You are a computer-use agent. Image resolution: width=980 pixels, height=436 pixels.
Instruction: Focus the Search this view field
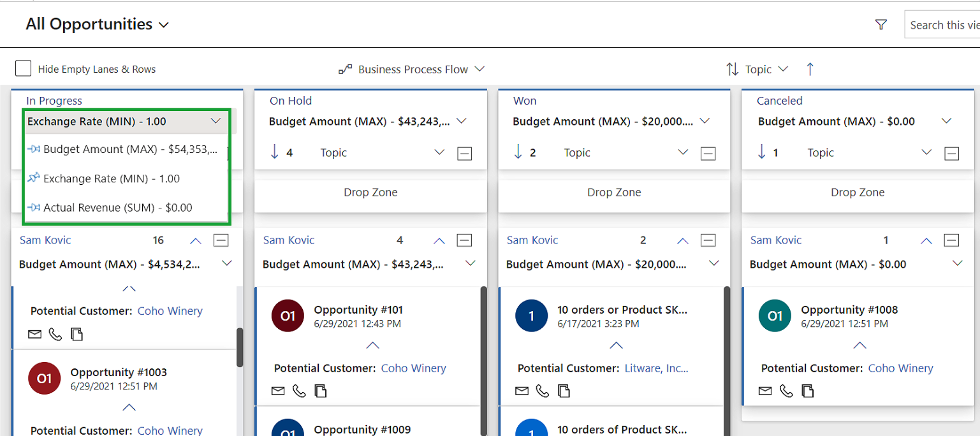point(942,25)
